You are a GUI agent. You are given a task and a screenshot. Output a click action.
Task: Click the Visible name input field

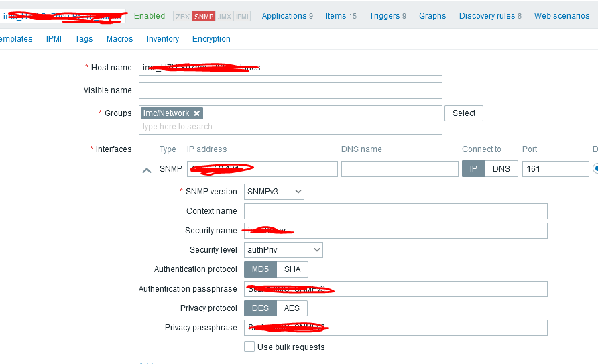coord(290,90)
